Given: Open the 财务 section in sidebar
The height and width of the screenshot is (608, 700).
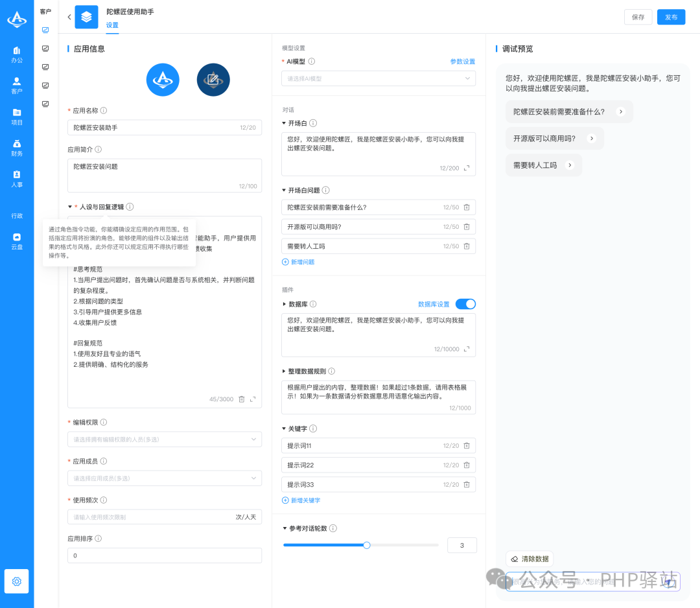Looking at the screenshot, I should (x=16, y=148).
